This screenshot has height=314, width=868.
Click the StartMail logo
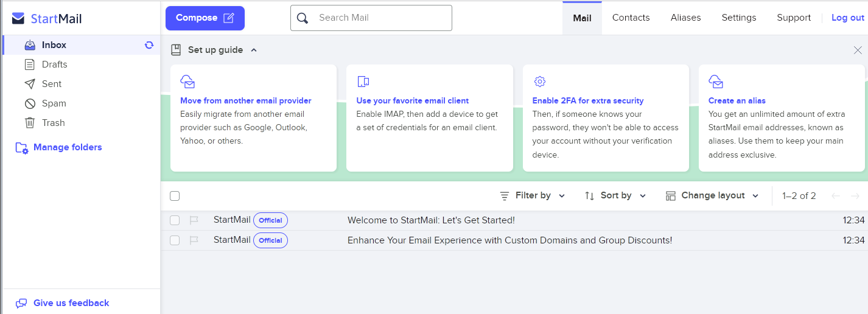click(47, 18)
